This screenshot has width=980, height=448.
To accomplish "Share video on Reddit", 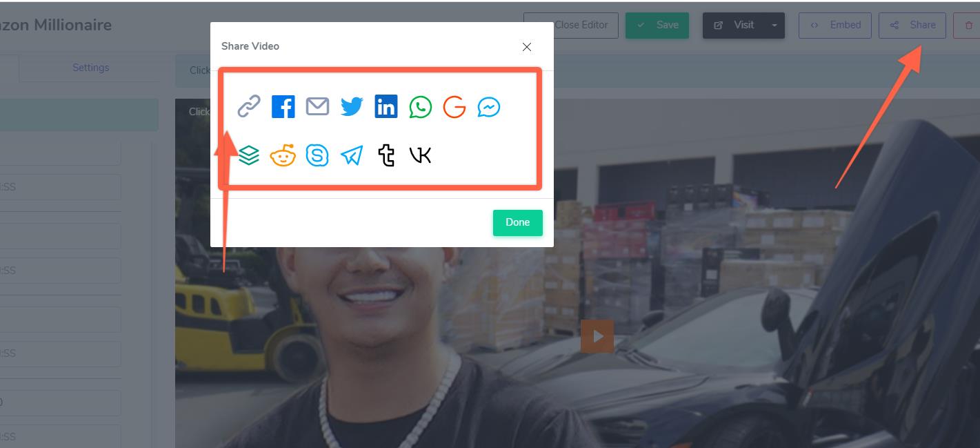I will 283,156.
